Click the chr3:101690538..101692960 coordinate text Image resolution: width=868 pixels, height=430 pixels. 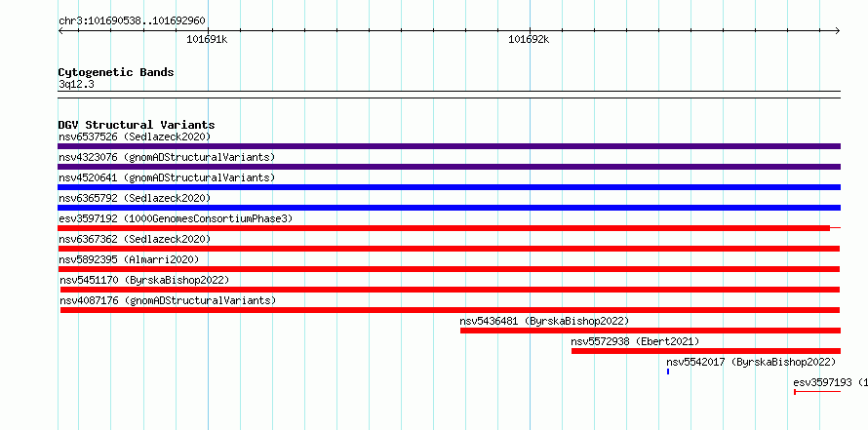[x=132, y=21]
